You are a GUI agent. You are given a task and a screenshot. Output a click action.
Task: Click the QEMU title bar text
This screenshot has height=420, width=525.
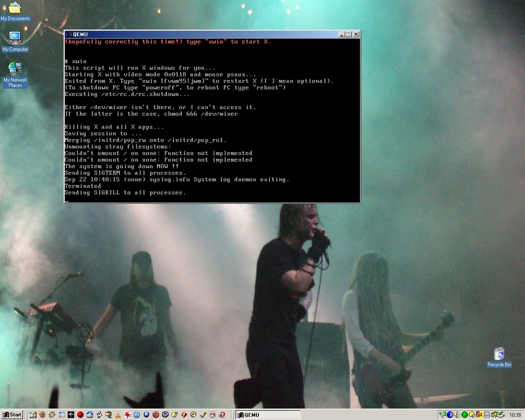point(80,34)
